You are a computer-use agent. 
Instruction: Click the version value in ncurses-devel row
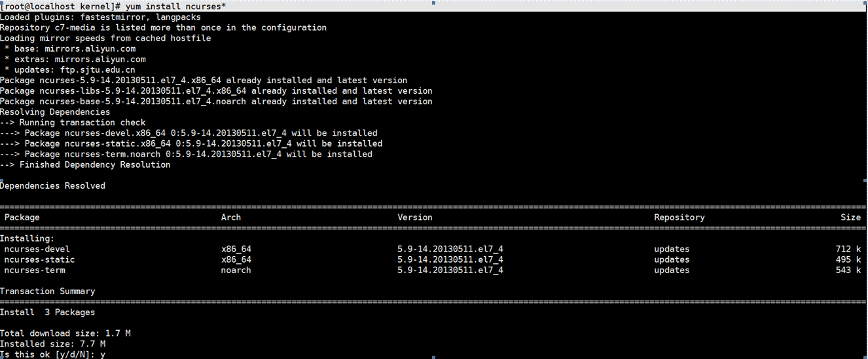(x=450, y=249)
